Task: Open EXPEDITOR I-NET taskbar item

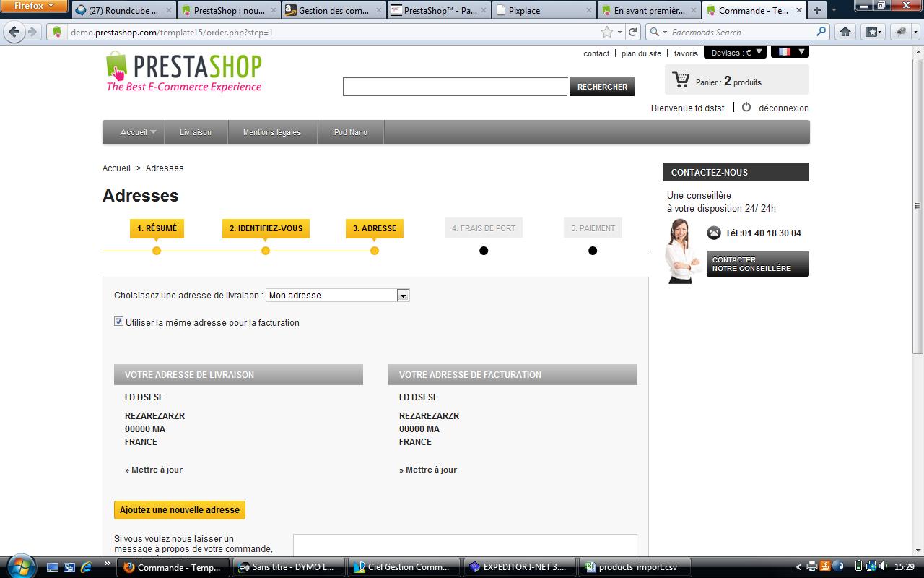Action: click(x=521, y=567)
